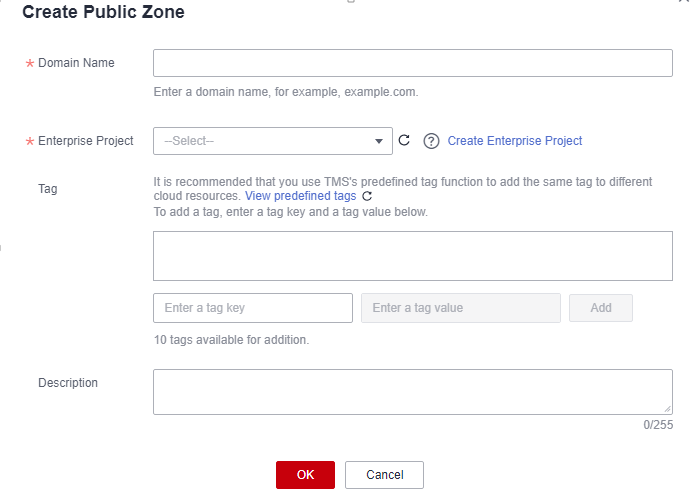Refresh the Enterprise Project list
This screenshot has width=697, height=492.
[x=404, y=141]
